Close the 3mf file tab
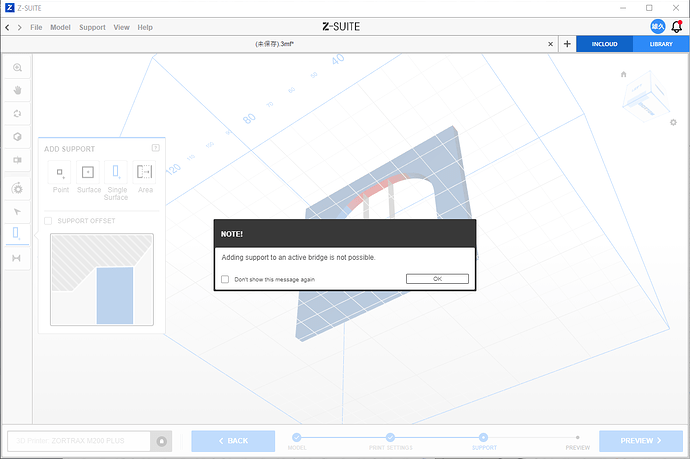 pos(550,44)
